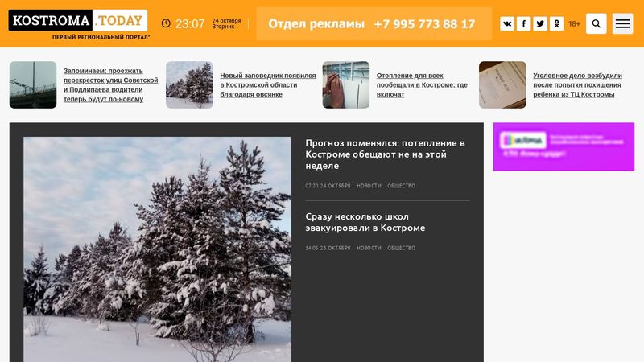
Task: Select the НОВОСТИ tag under the forecast article
Action: click(369, 186)
